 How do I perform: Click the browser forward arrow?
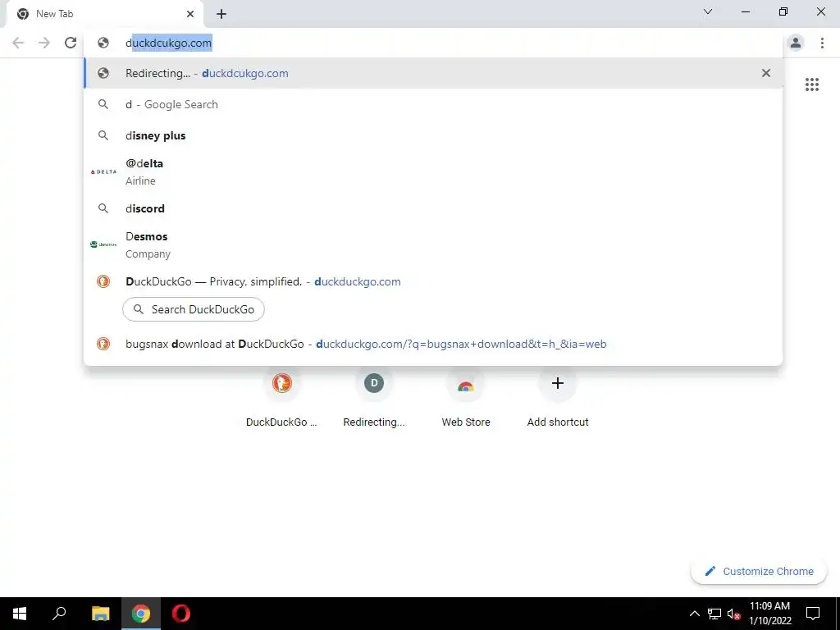[x=44, y=43]
